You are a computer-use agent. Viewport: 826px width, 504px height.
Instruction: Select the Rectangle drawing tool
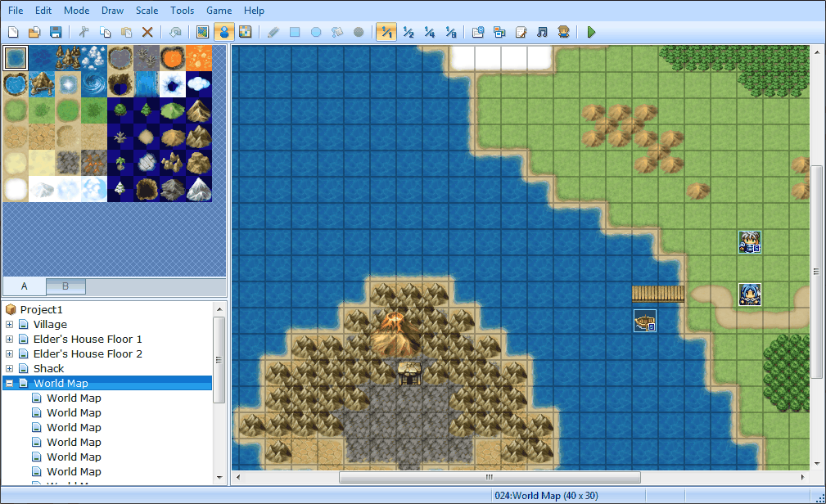coord(295,32)
